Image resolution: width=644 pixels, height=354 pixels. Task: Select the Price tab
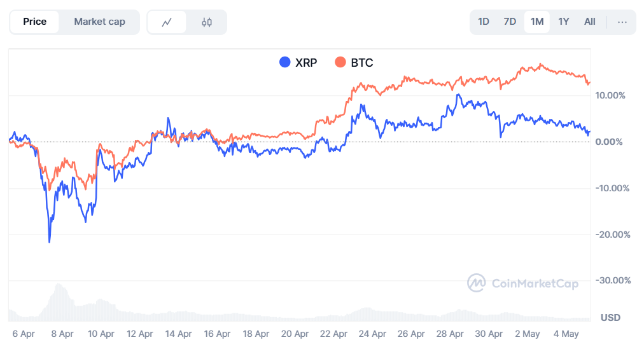35,22
